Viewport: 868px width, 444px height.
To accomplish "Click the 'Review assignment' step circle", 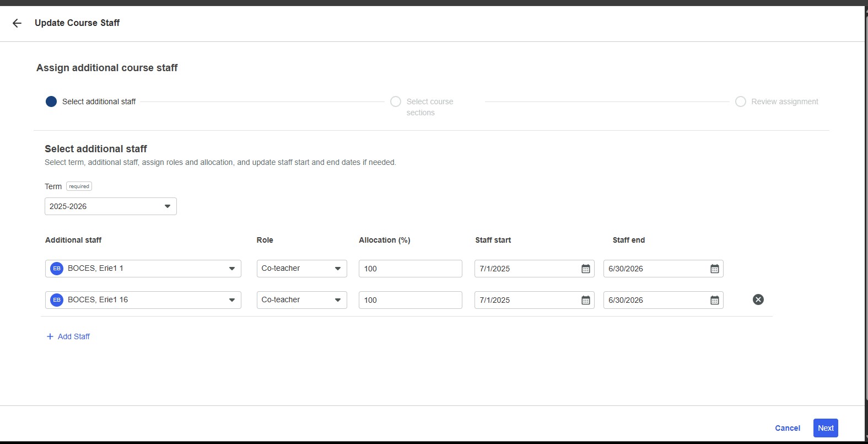I will click(741, 101).
